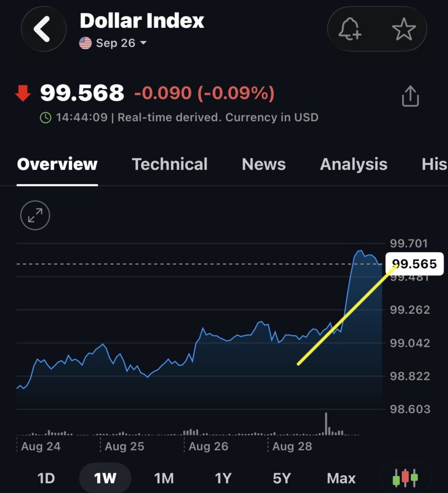Open the Sep 26 contract dropdown
Image resolution: width=448 pixels, height=493 pixels.
(x=121, y=43)
